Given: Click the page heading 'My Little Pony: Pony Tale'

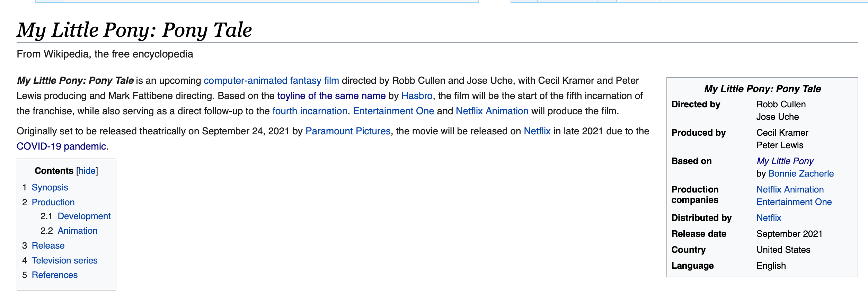Looking at the screenshot, I should click(x=134, y=30).
